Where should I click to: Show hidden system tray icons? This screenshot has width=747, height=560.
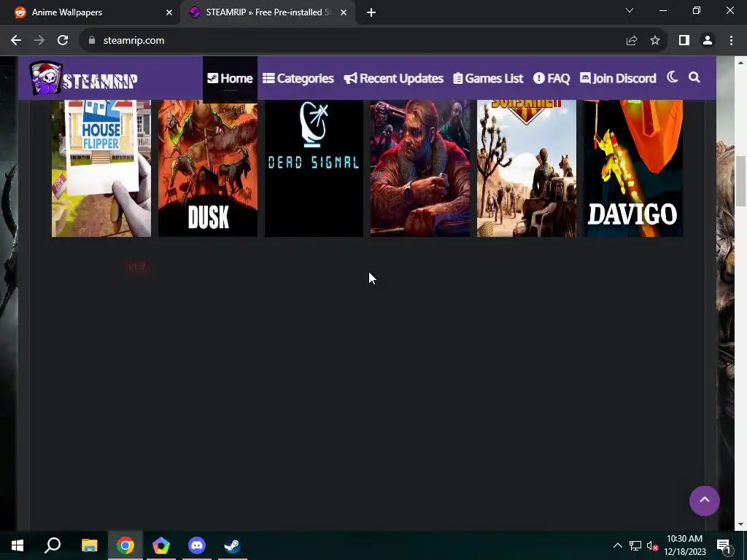[x=617, y=545]
